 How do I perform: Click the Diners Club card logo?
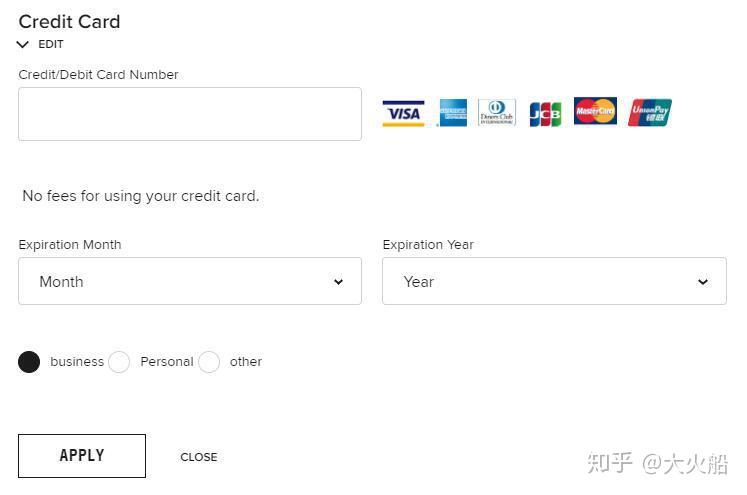click(x=496, y=112)
